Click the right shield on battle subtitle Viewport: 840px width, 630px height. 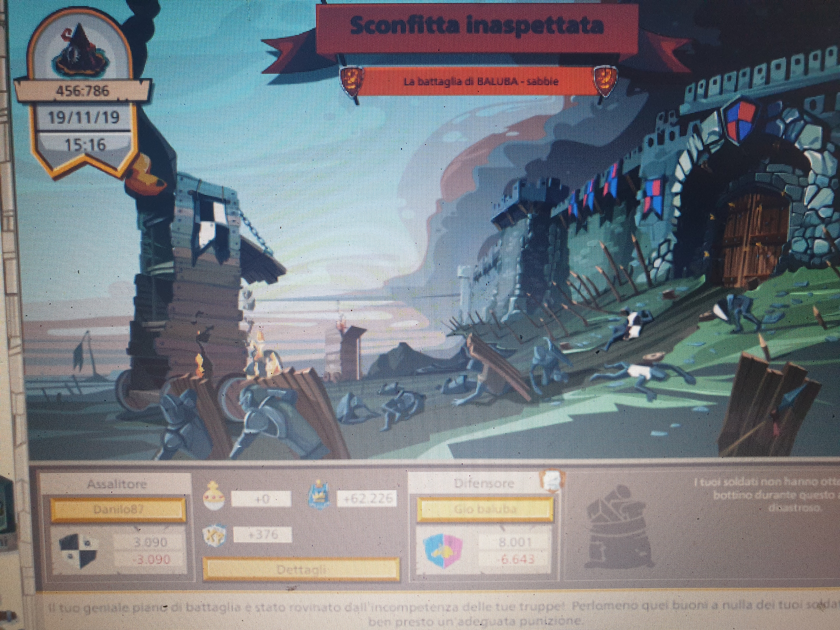[605, 80]
